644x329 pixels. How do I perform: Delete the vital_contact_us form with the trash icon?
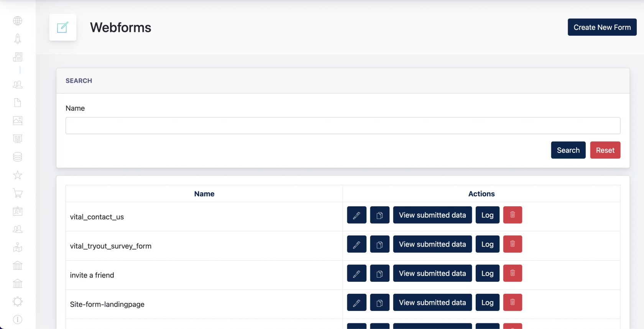click(513, 215)
